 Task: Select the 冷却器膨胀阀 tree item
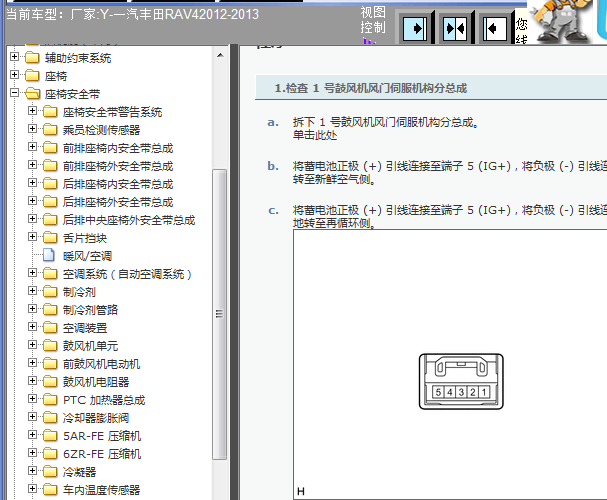pyautogui.click(x=96, y=418)
